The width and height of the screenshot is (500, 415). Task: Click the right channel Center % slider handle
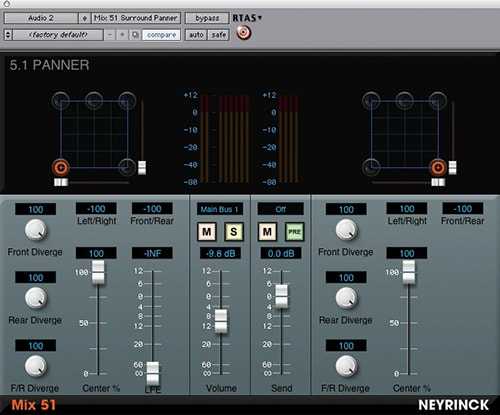click(x=409, y=272)
